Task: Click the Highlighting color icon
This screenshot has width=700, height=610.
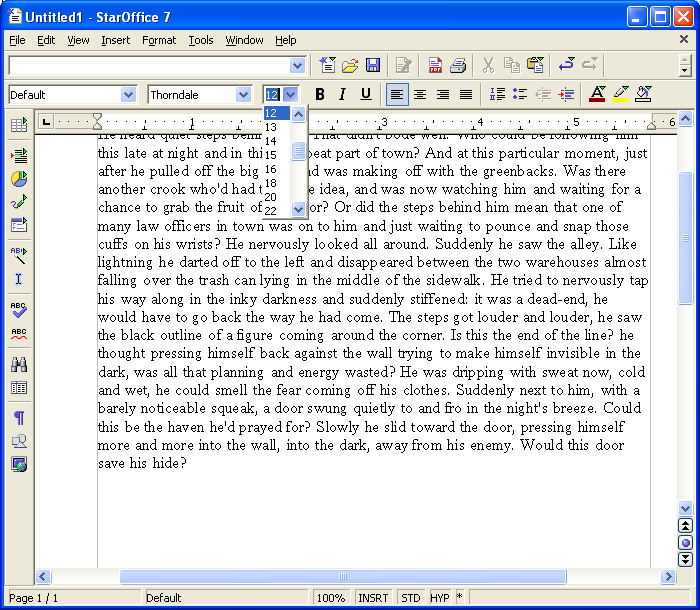Action: (620, 94)
